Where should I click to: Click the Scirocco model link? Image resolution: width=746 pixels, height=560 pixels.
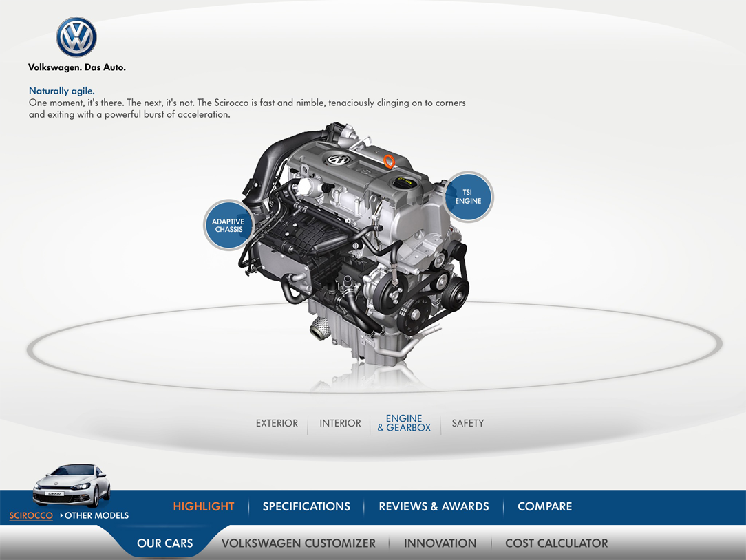pos(31,515)
